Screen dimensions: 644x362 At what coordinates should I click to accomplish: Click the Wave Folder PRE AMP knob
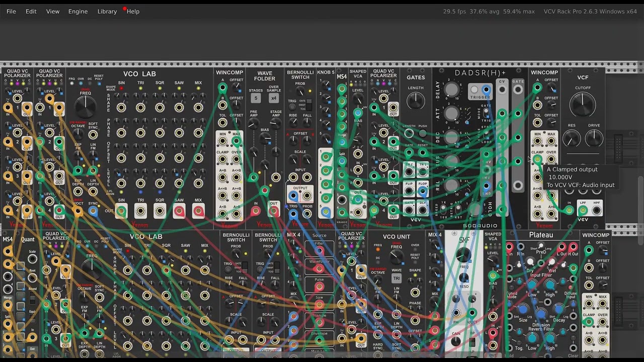click(x=254, y=124)
